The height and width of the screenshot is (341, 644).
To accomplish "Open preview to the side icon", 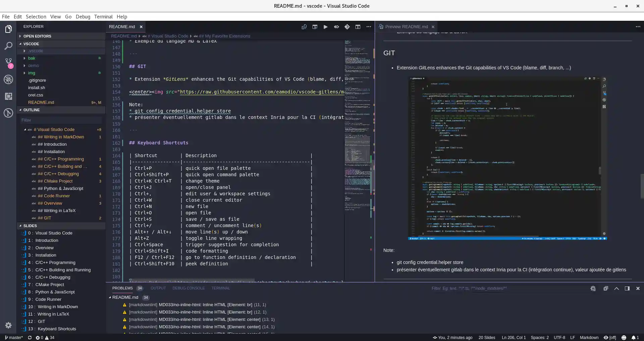I will pyautogui.click(x=315, y=27).
